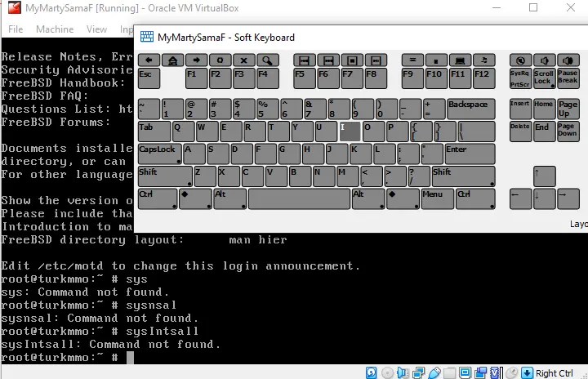Click the audio status bar icon
This screenshot has width=588, height=379.
(x=403, y=372)
